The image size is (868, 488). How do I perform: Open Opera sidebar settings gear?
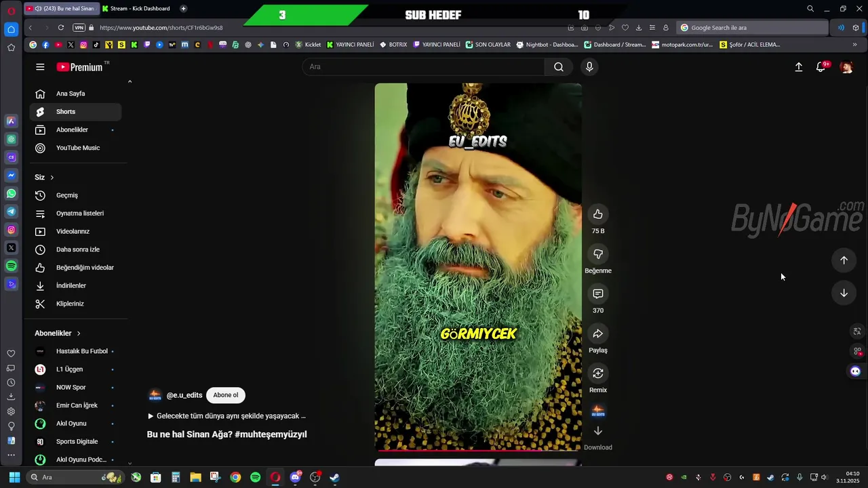(11, 411)
